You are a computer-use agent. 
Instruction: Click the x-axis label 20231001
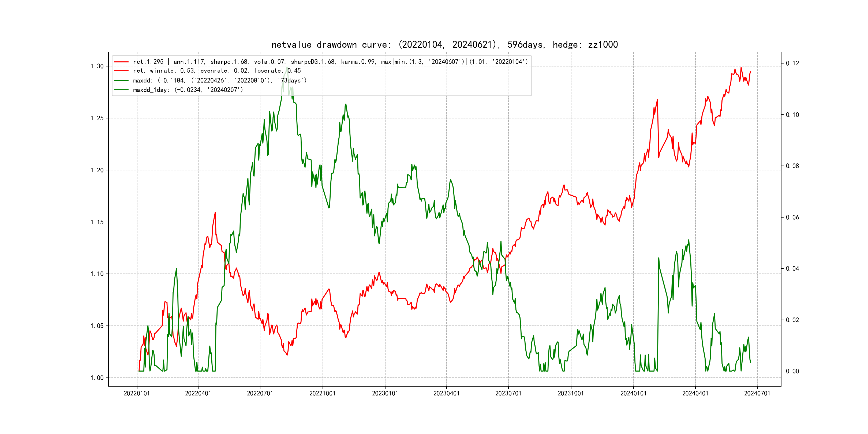pyautogui.click(x=571, y=393)
